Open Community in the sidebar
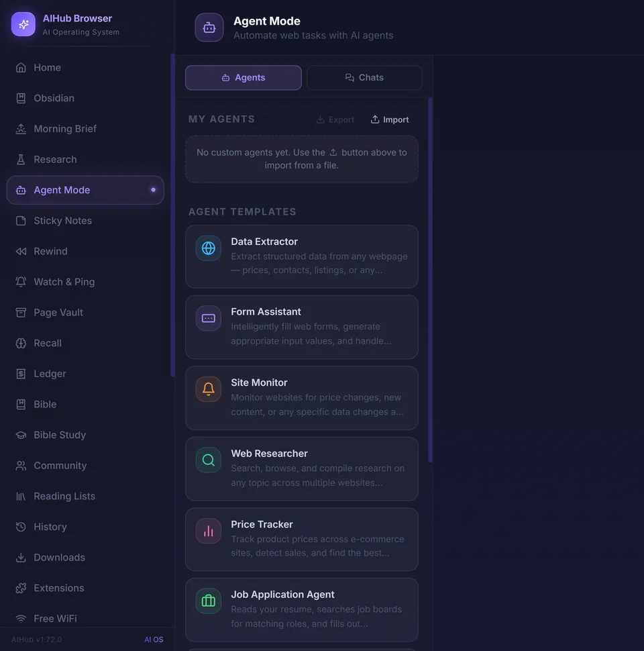Screen dimensions: 644x651 coord(85,465)
